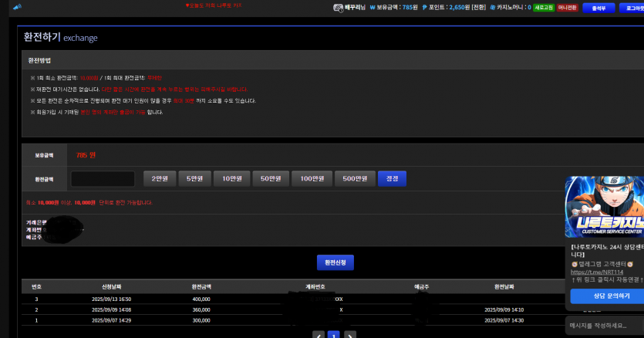Image resolution: width=644 pixels, height=338 pixels.
Task: Select the 2만원 amount button
Action: 160,178
